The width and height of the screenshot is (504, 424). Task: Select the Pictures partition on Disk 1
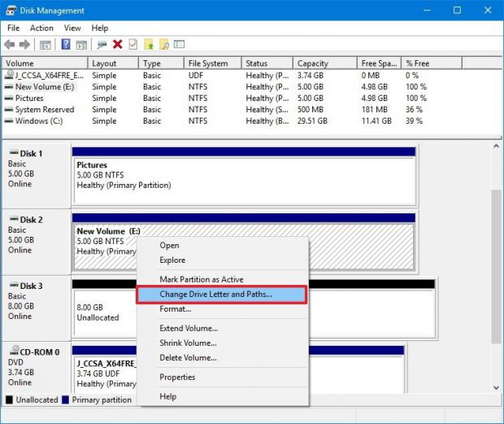point(244,175)
